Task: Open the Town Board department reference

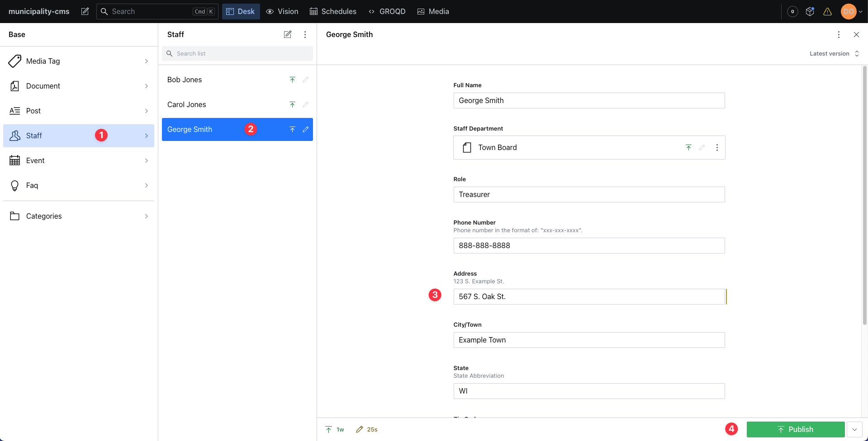Action: (498, 148)
